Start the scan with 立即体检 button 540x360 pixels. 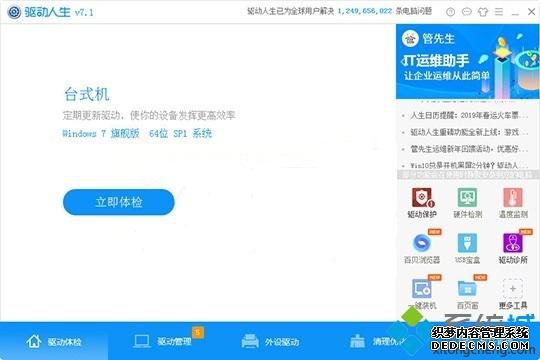pos(118,202)
